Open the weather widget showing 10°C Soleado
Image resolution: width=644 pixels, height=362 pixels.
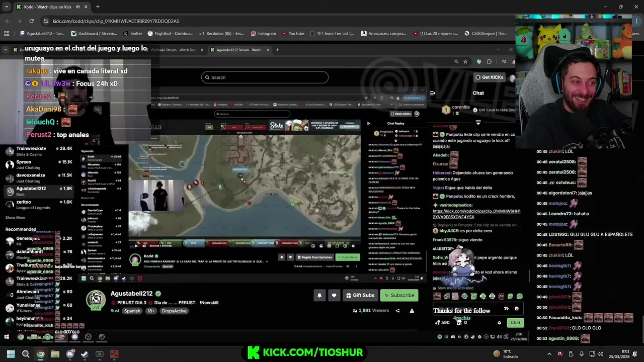[506, 354]
